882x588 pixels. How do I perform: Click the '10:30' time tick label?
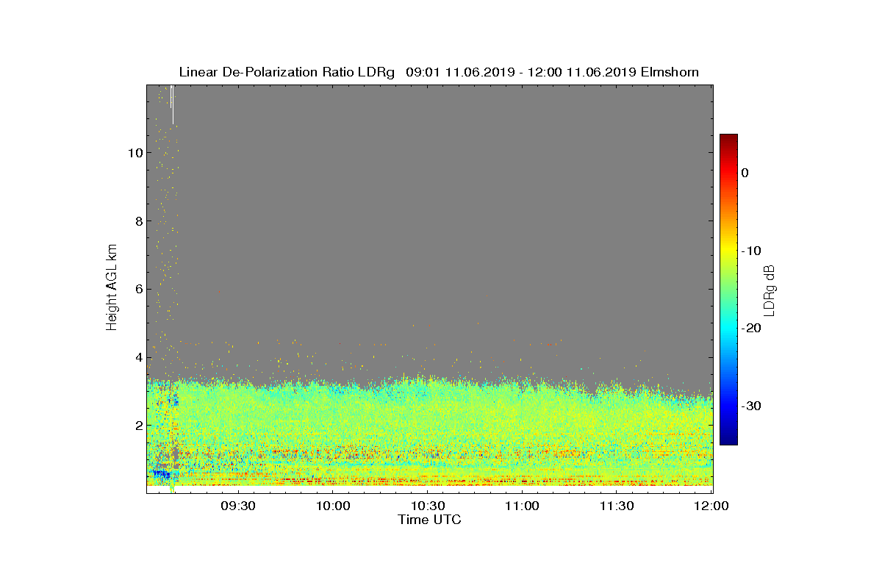coord(427,506)
